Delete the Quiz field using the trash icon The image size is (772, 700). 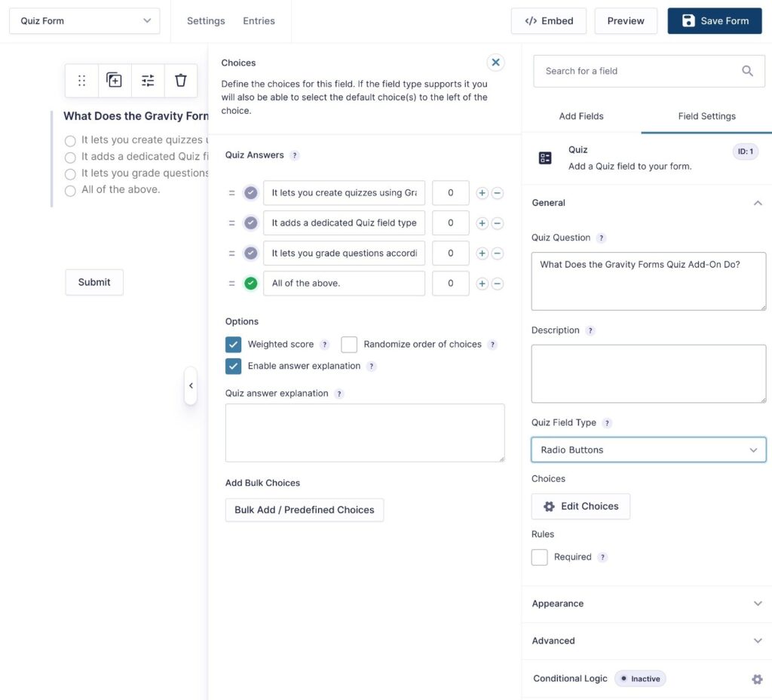(x=181, y=80)
